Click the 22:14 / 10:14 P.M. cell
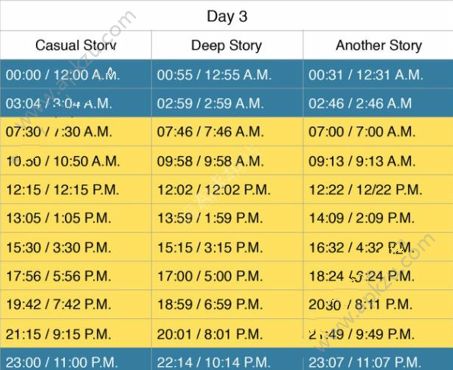453x370 pixels. [227, 360]
